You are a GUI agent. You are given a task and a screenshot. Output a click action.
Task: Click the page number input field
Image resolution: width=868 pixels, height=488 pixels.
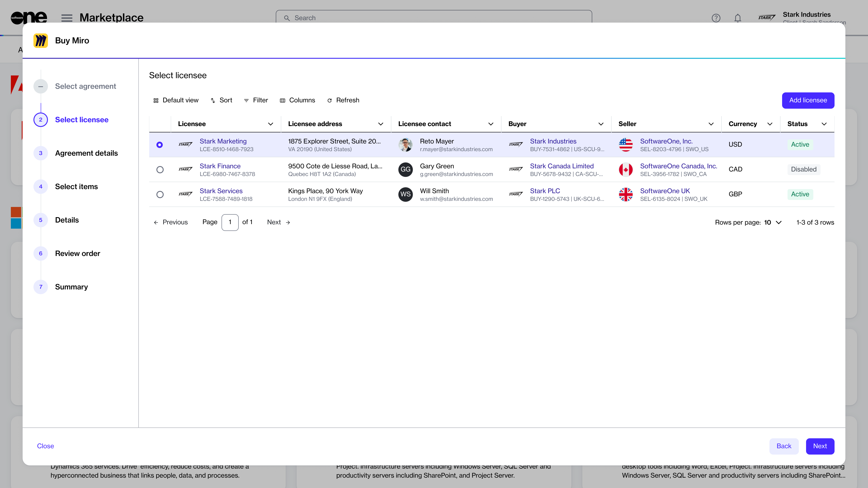click(x=230, y=222)
